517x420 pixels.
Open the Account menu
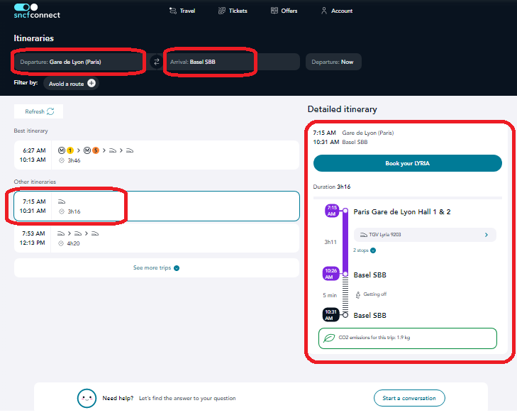[337, 11]
